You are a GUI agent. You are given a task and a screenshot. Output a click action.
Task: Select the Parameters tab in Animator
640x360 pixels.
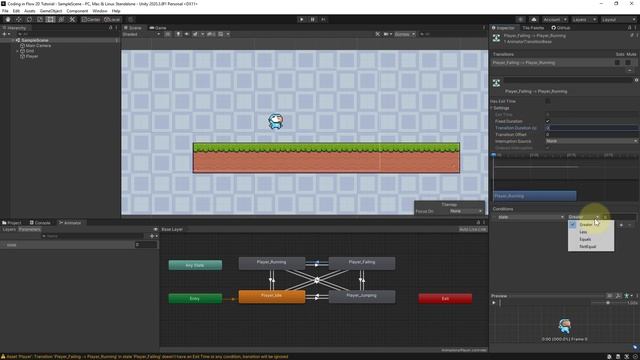pyautogui.click(x=29, y=229)
